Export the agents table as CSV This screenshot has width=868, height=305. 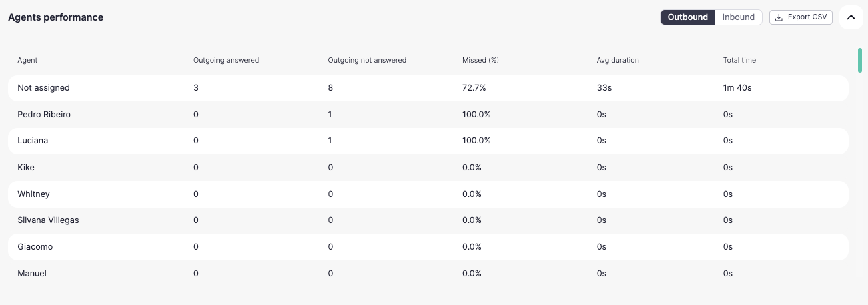pos(801,17)
